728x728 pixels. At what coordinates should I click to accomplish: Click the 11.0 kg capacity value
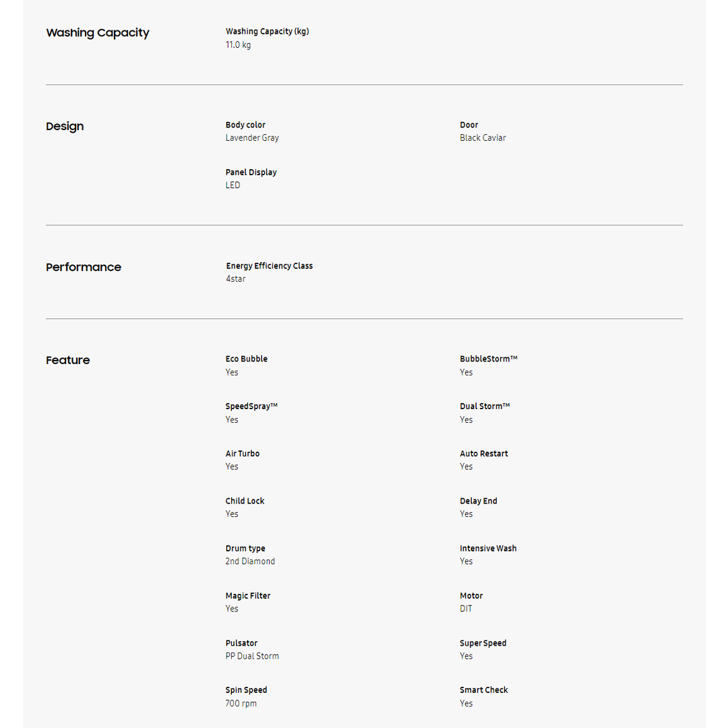[238, 44]
